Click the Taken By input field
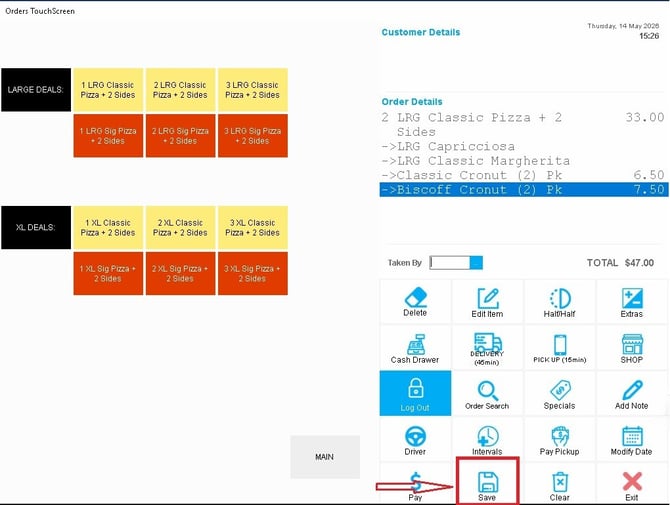The width and height of the screenshot is (670, 505). pyautogui.click(x=450, y=263)
